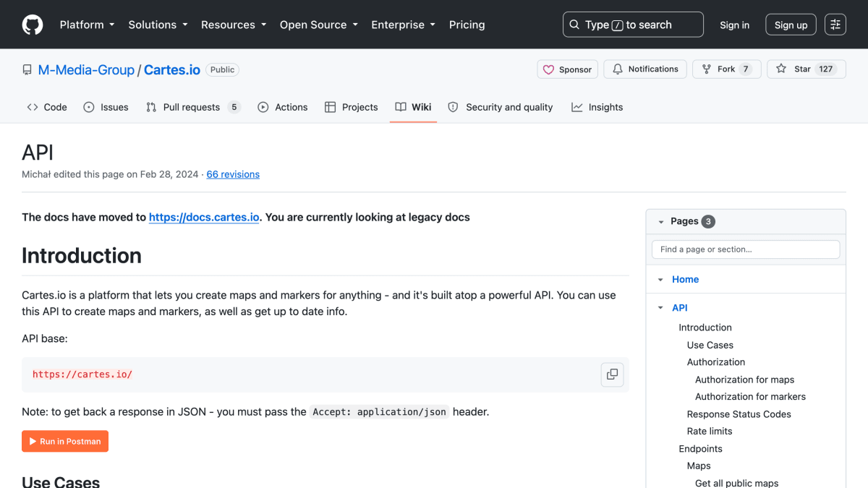This screenshot has height=488, width=868.
Task: Follow the https://docs.cartes.io link
Action: pos(204,217)
